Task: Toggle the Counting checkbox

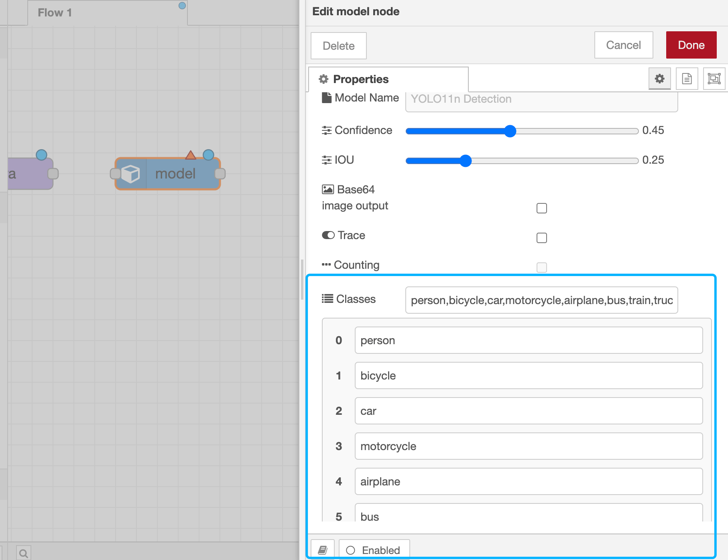Action: (x=541, y=267)
